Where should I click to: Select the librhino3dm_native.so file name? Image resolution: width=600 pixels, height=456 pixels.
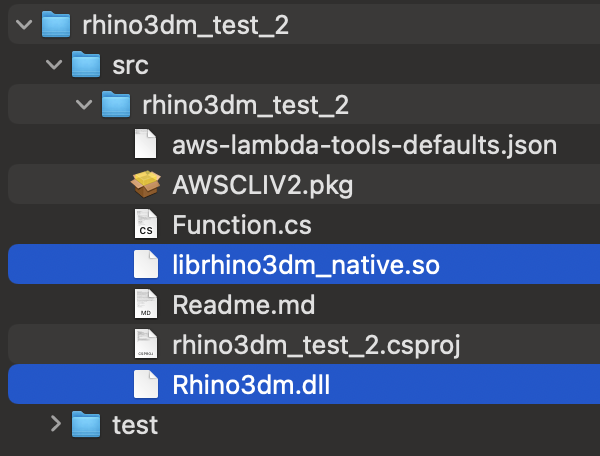coord(306,265)
